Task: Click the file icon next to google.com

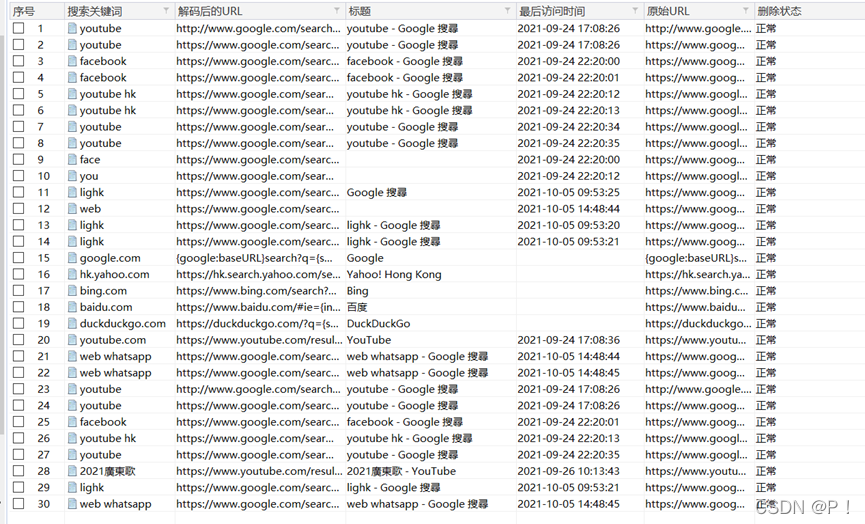Action: click(72, 258)
